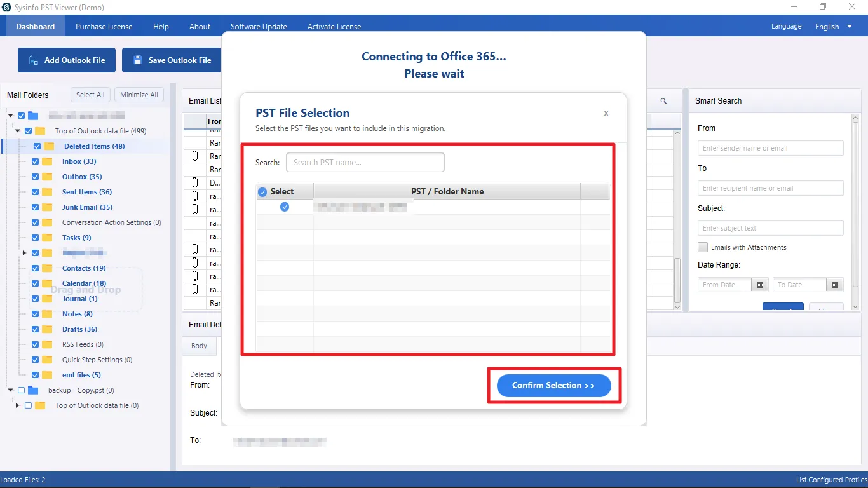The height and width of the screenshot is (488, 868).
Task: Click the Tasks folder icon
Action: 47,238
